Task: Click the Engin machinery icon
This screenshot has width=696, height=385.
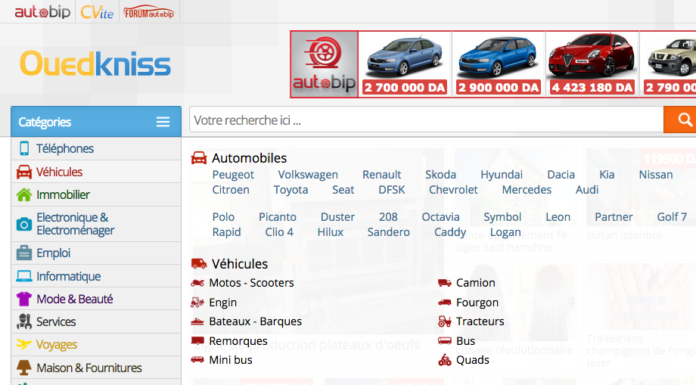Action: click(197, 302)
